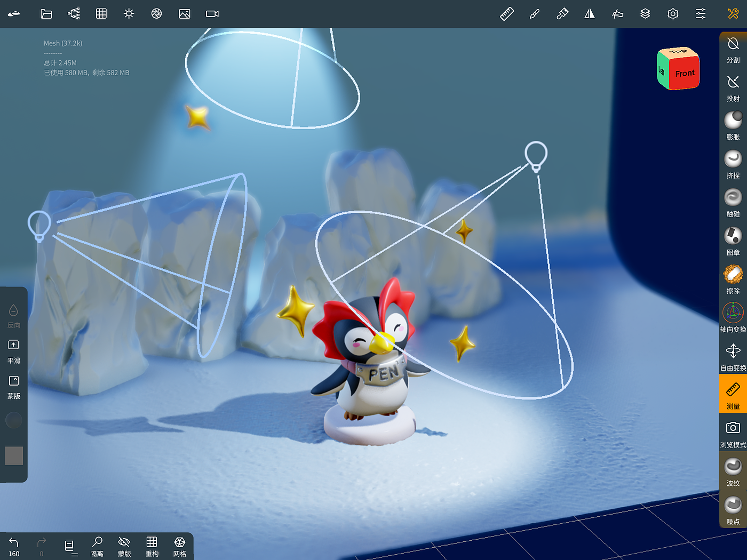
Task: Select the left spotlight bulb icon
Action: [x=39, y=226]
